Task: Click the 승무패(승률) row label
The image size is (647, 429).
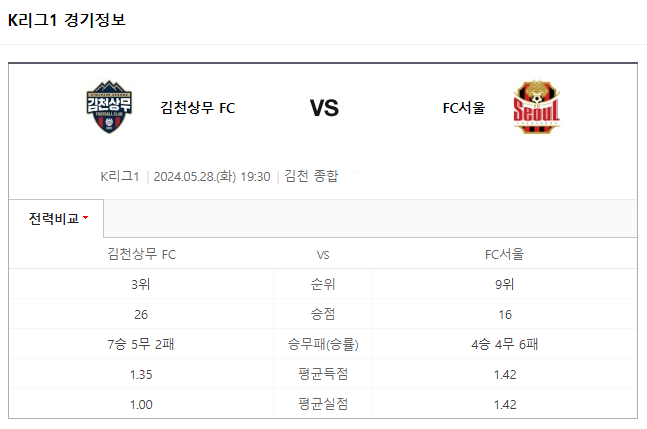Action: 323,344
